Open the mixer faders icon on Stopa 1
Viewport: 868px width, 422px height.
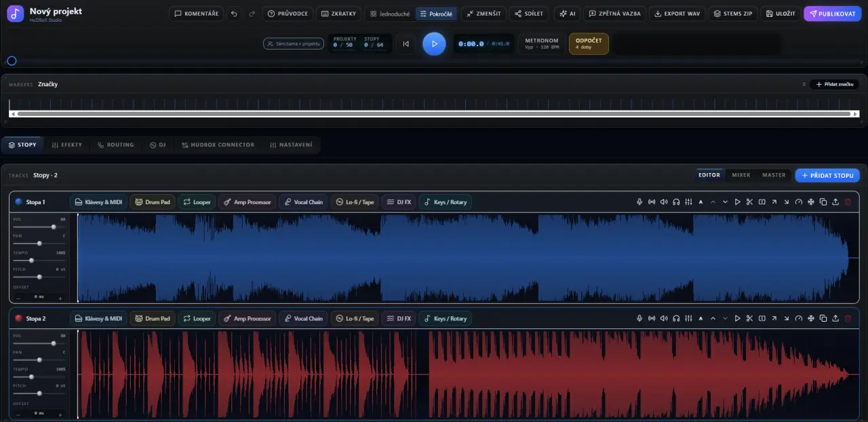688,202
